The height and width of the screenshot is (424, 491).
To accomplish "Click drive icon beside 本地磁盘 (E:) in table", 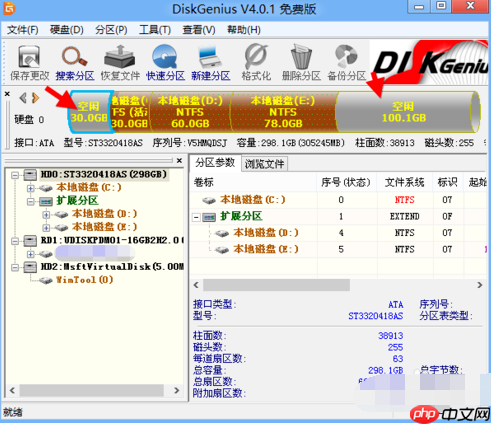I will click(222, 250).
